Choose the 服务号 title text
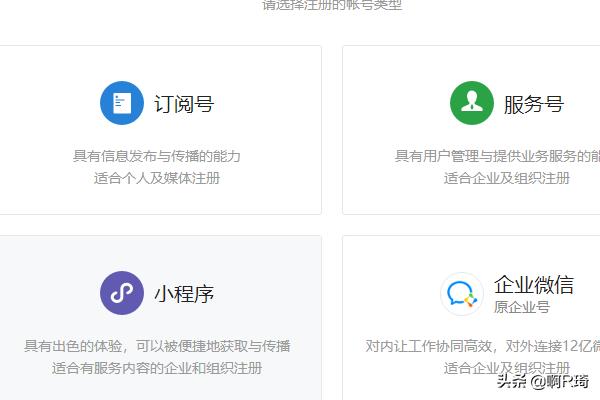 [x=533, y=104]
